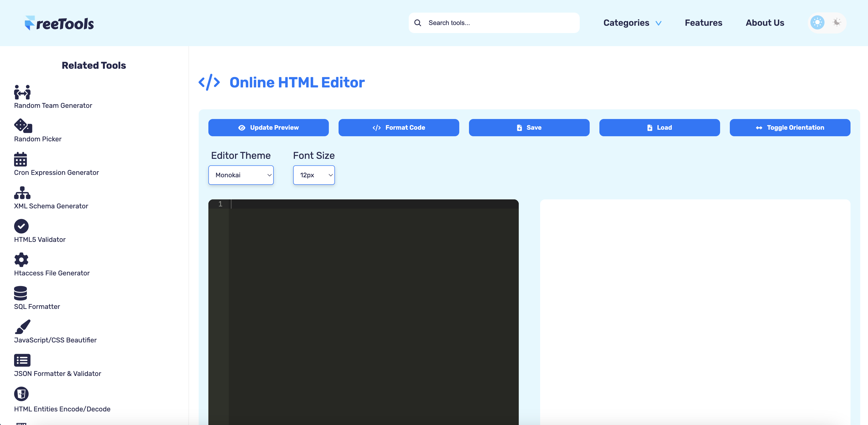868x425 pixels.
Task: Open the Random Team Generator icon
Action: [x=22, y=92]
